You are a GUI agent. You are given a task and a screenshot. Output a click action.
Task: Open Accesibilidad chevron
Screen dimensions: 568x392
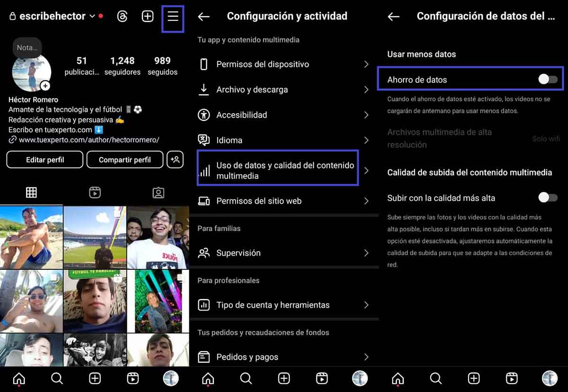coord(366,115)
